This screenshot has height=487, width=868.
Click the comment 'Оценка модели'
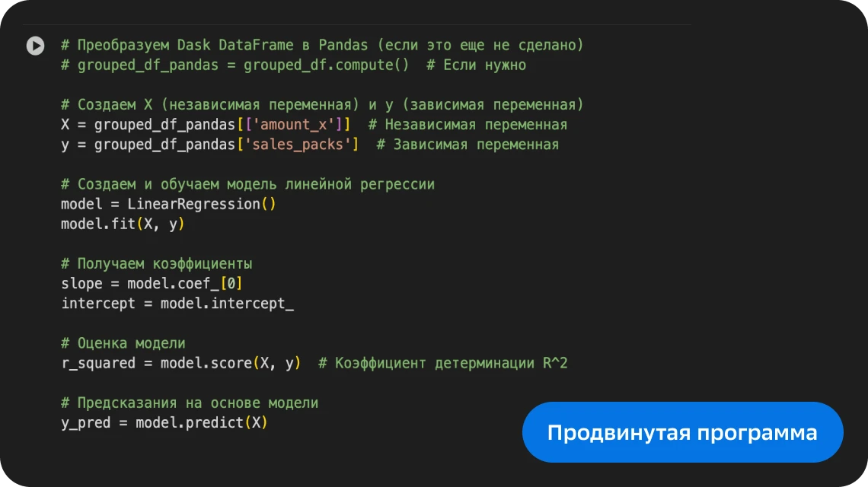pos(123,343)
